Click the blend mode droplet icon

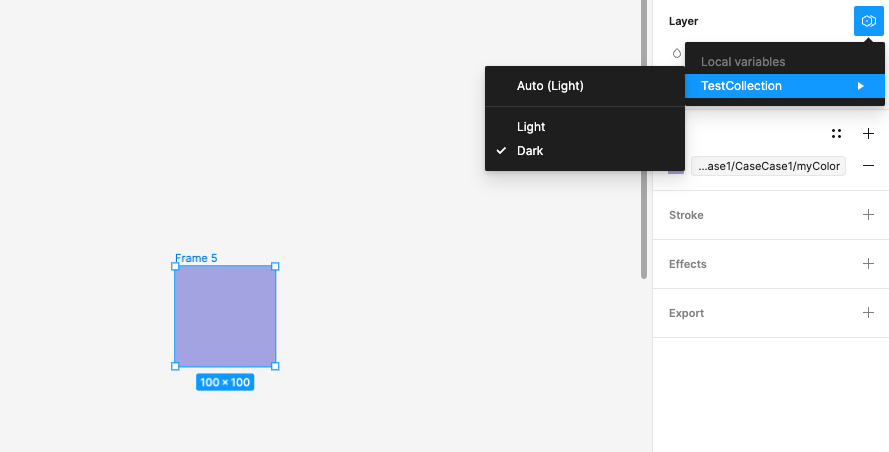[x=677, y=53]
